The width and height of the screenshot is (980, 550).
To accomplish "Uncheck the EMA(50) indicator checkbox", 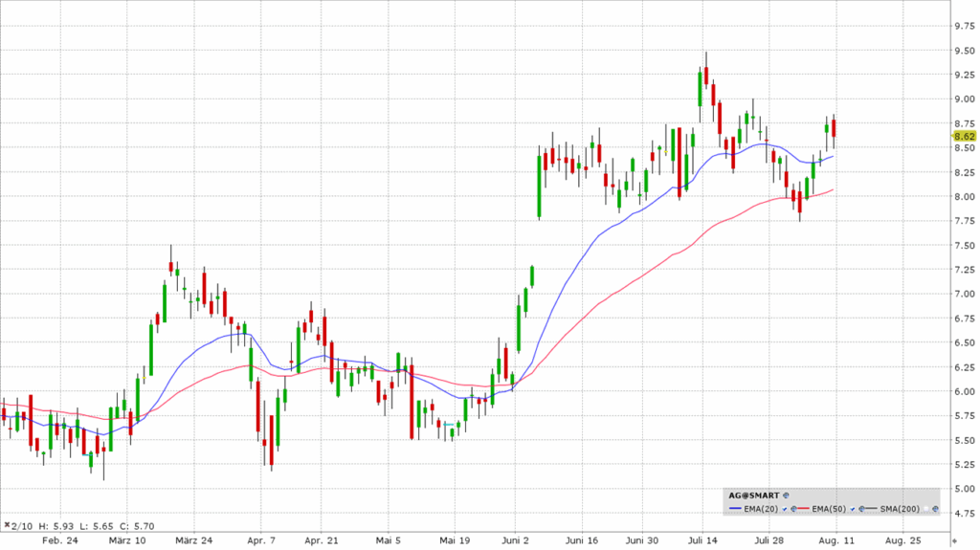I will [x=853, y=509].
